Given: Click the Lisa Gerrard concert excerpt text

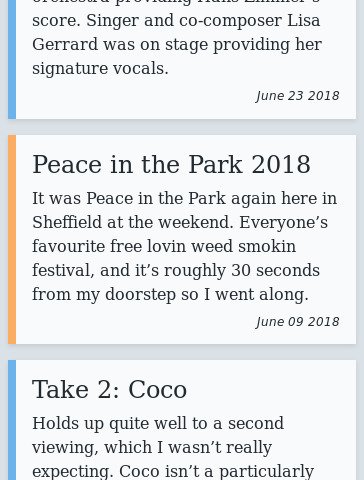Looking at the screenshot, I should [177, 38].
